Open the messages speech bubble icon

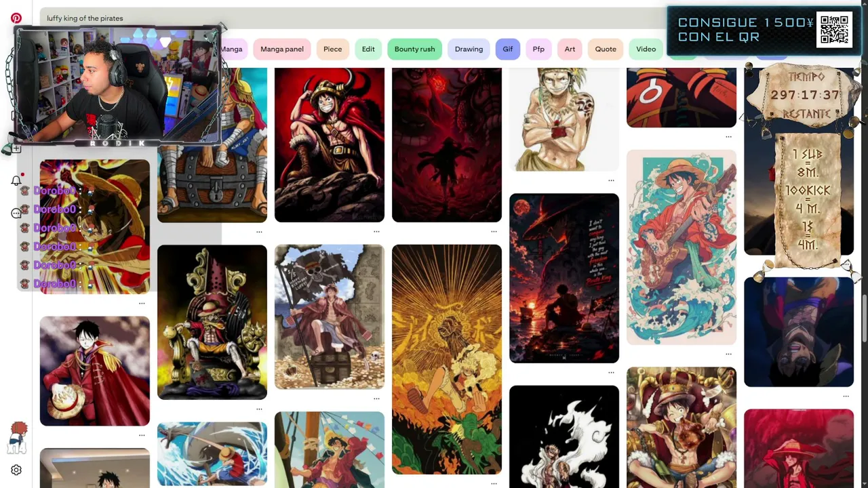pyautogui.click(x=16, y=213)
